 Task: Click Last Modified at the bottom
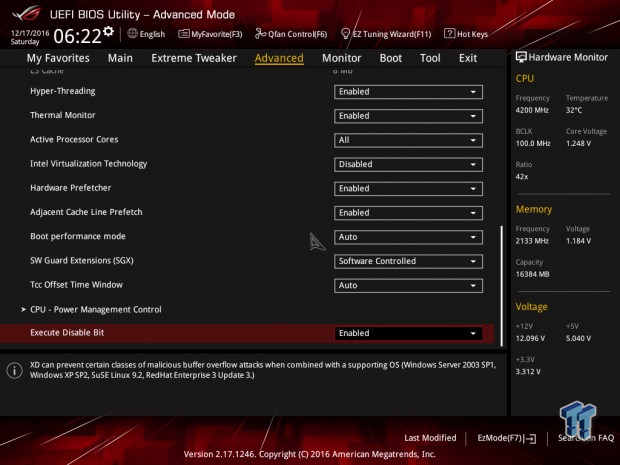click(x=430, y=438)
